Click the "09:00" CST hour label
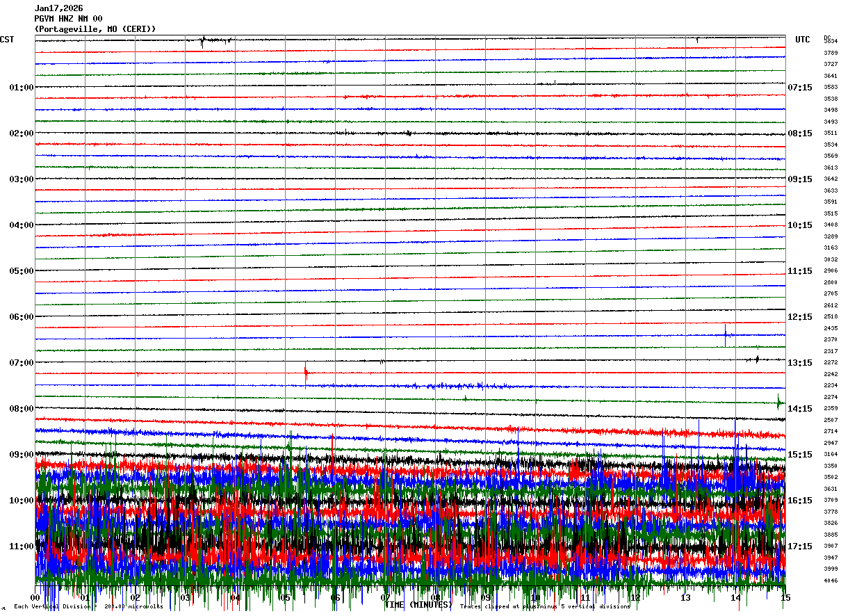 click(x=22, y=455)
